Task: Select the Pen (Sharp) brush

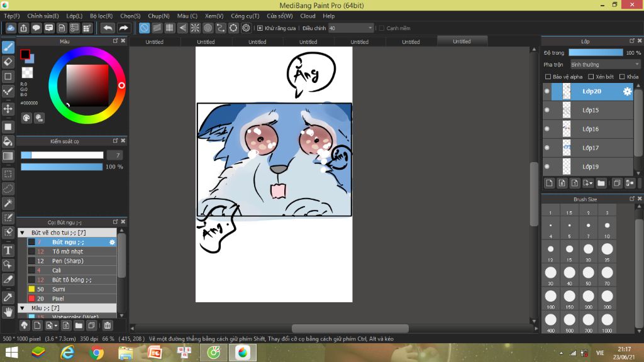Action: tap(72, 261)
